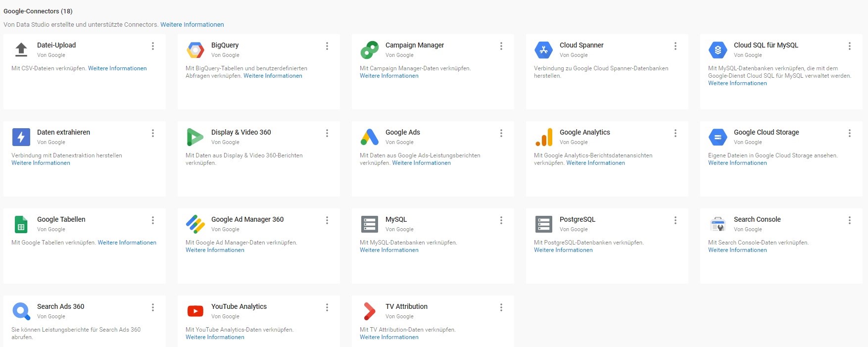This screenshot has width=868, height=347.
Task: Click the Search Console icon
Action: click(x=718, y=224)
